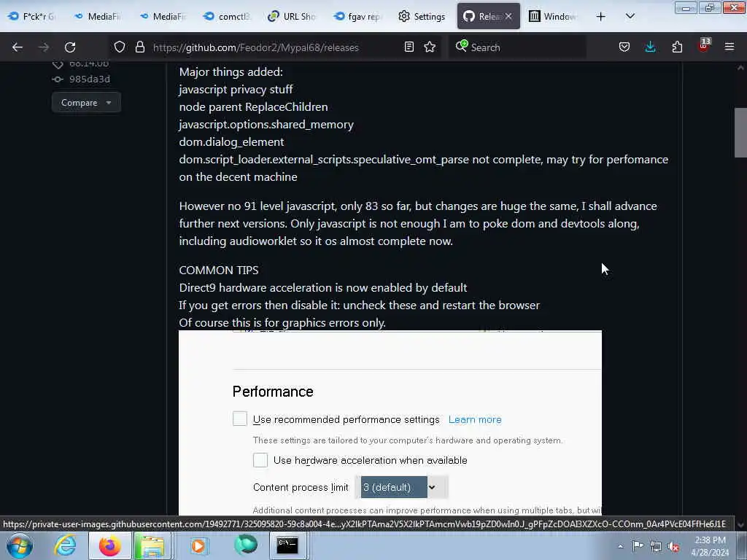This screenshot has width=747, height=560.
Task: Click the text 'Major things added:'
Action: (x=231, y=72)
